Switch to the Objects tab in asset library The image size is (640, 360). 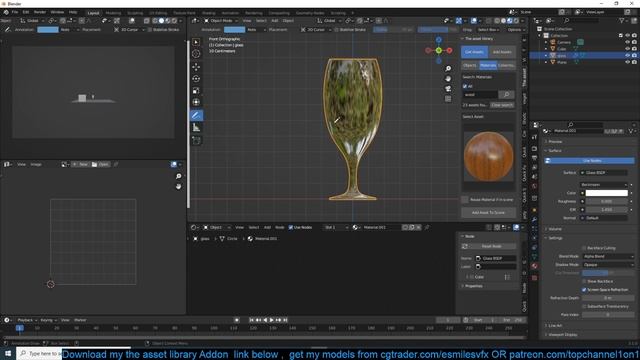click(x=470, y=65)
